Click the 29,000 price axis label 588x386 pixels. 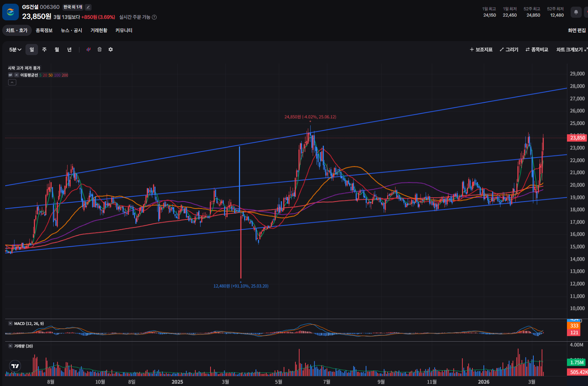pos(577,74)
